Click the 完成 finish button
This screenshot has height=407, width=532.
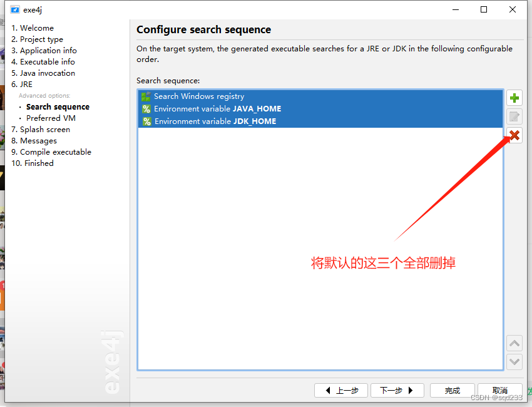[x=453, y=390]
